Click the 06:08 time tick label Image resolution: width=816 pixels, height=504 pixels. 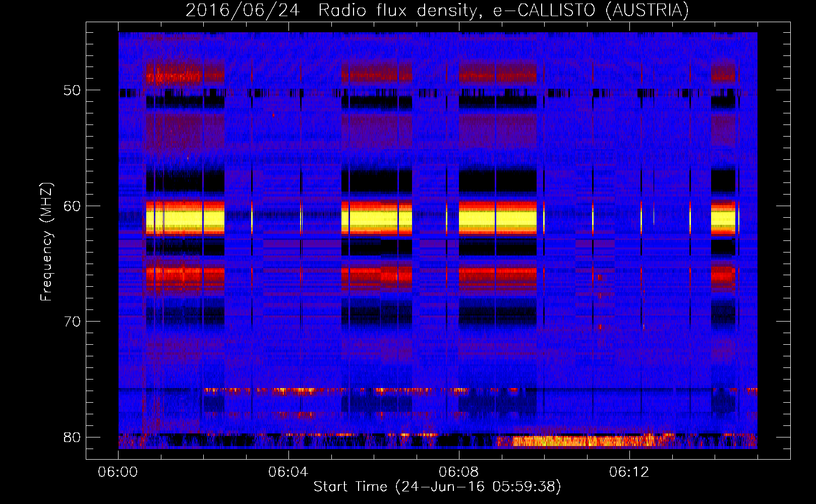[459, 472]
